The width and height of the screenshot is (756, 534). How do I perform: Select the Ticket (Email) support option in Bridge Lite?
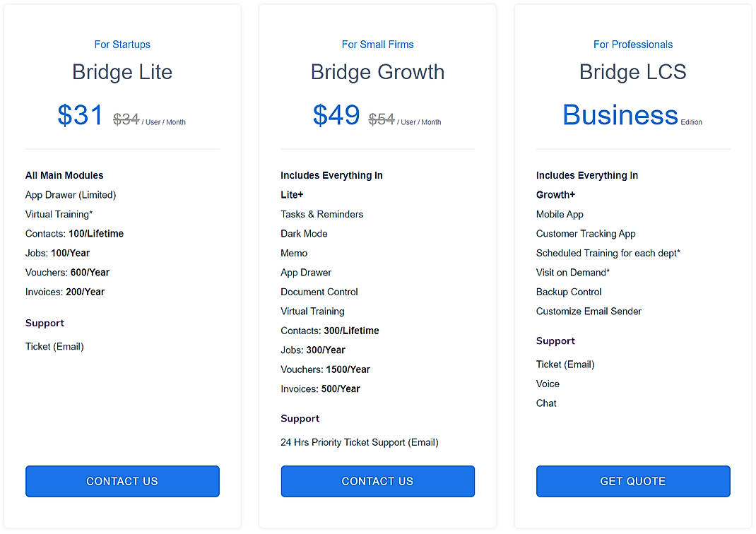click(54, 346)
